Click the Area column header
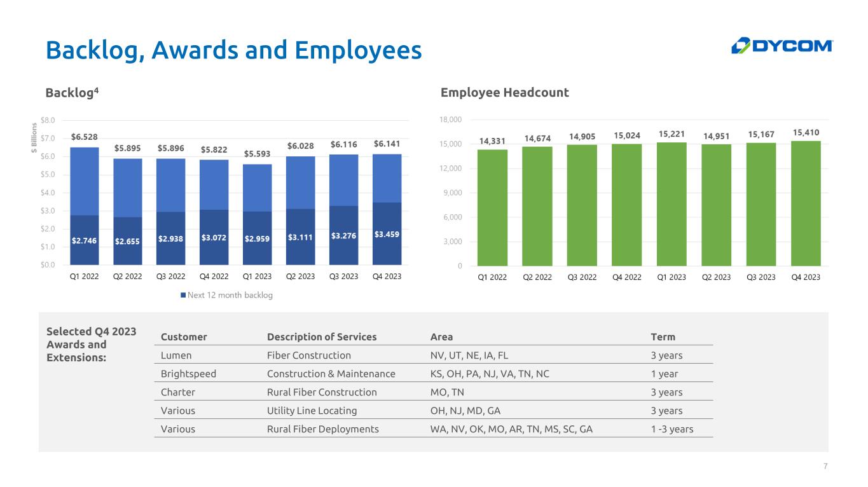 441,337
